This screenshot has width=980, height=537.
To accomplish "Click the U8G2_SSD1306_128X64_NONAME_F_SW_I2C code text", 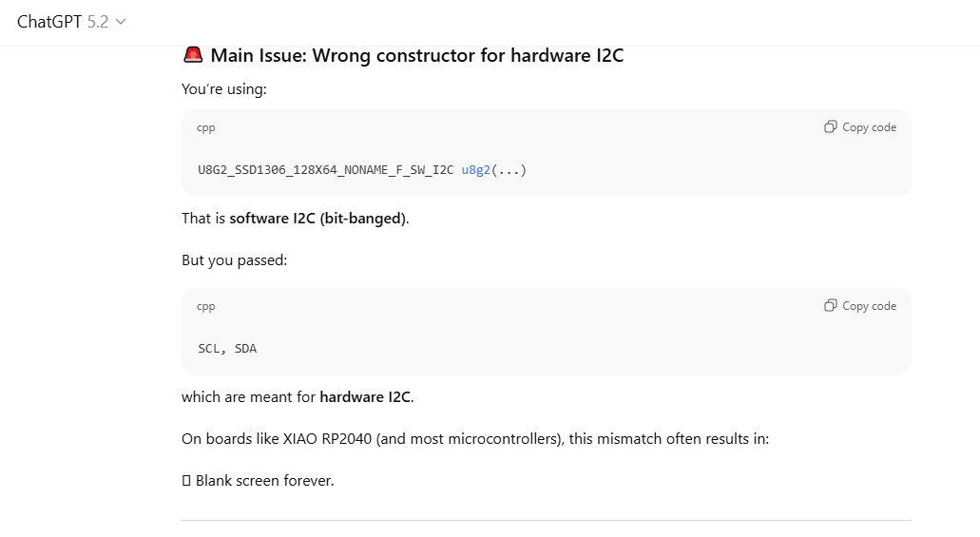I will point(325,170).
